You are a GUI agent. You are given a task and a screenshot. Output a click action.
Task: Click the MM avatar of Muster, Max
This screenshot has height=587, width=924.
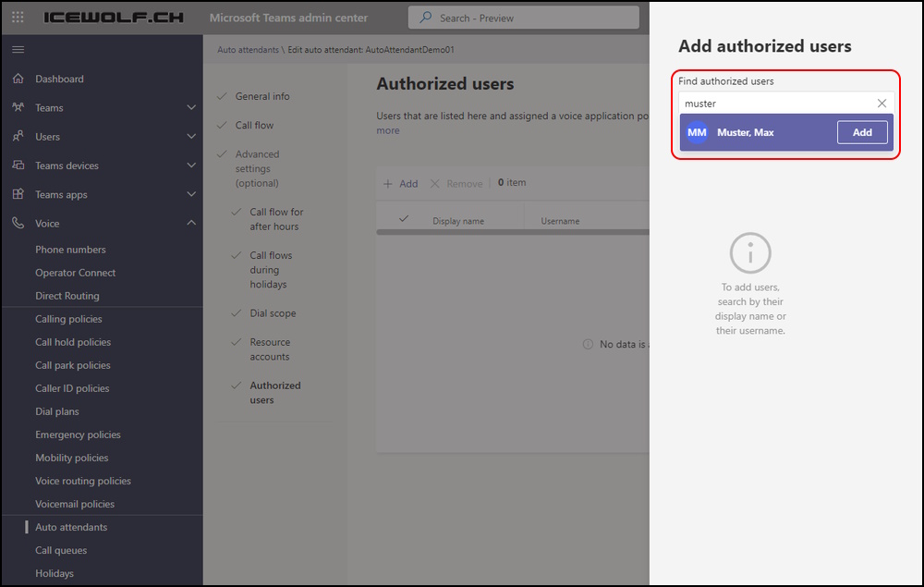point(697,132)
